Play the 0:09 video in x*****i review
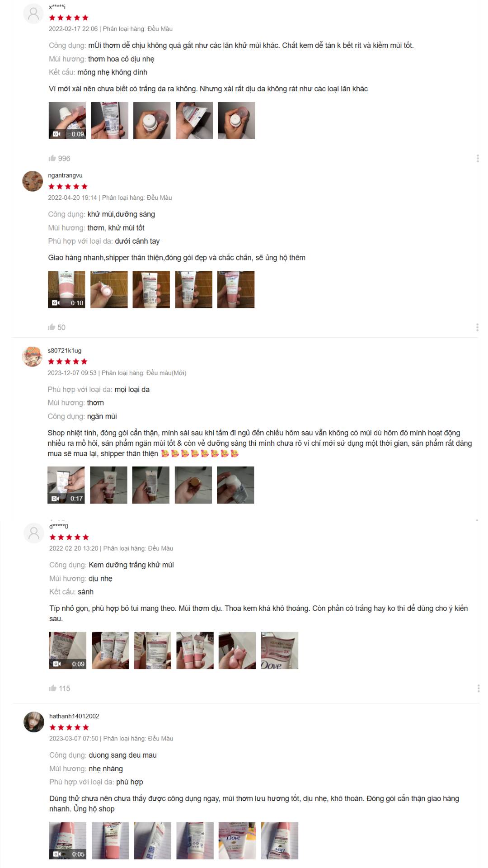 pos(67,120)
